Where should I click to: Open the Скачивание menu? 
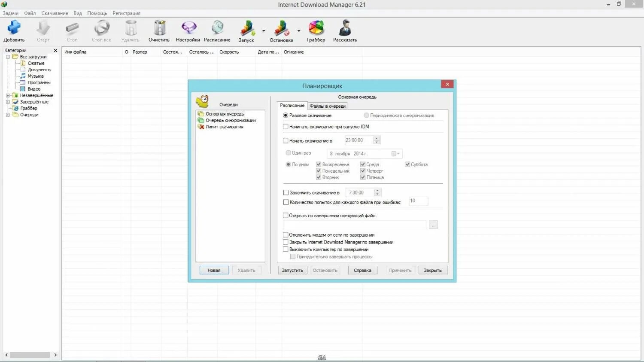pos(54,13)
